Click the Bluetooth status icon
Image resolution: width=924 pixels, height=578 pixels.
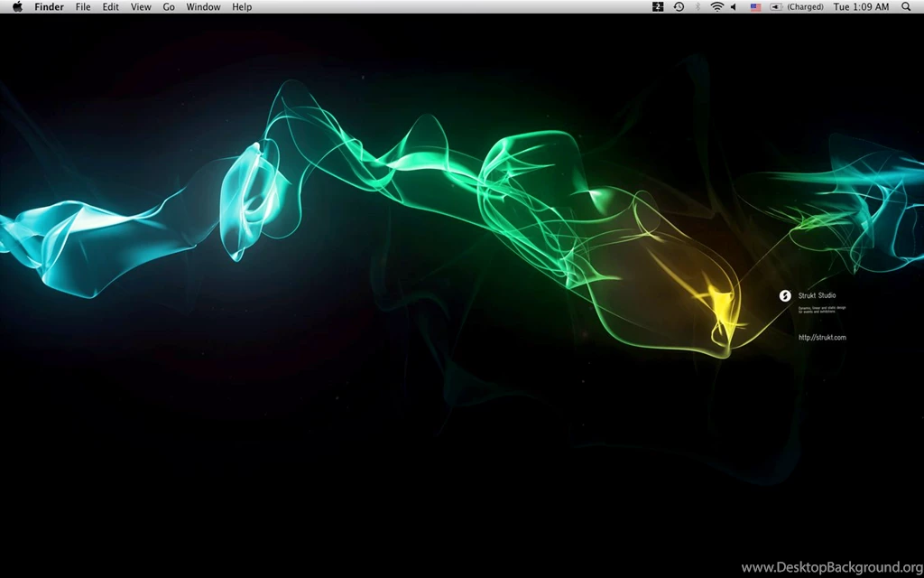click(x=698, y=7)
